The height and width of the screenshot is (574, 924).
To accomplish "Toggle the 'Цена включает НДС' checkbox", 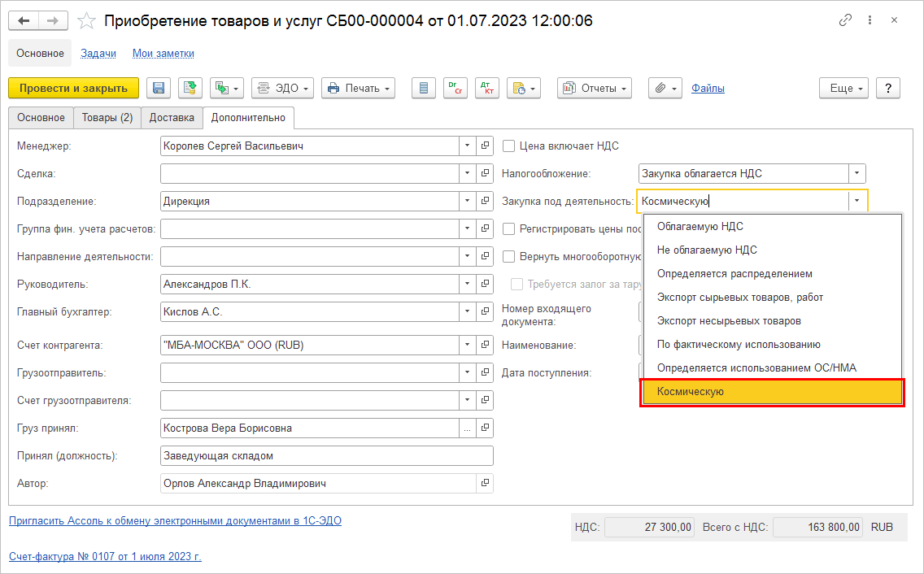I will [509, 146].
